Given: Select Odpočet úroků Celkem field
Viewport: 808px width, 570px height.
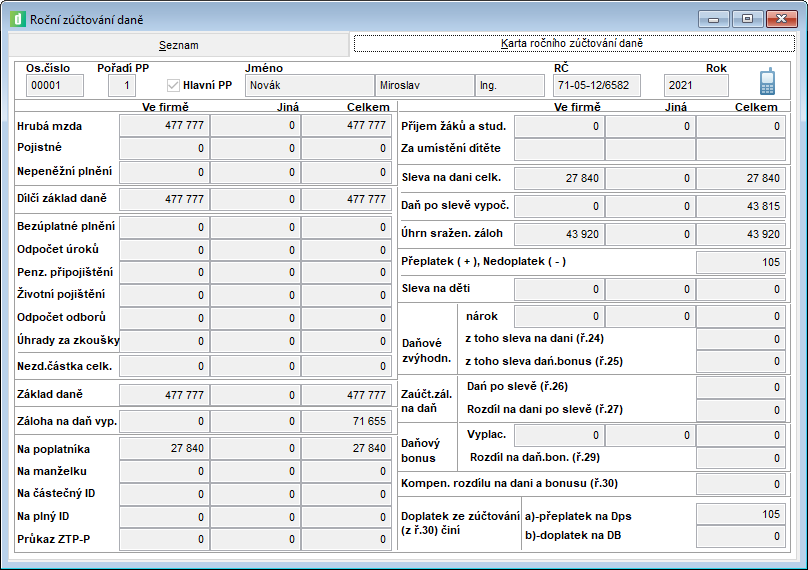Looking at the screenshot, I should [346, 250].
